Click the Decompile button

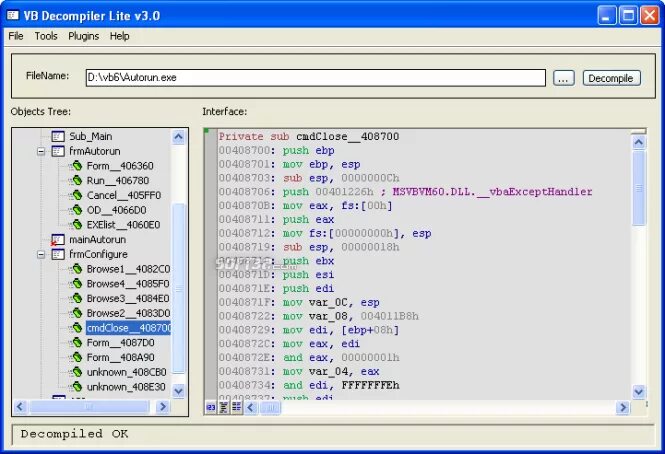pos(612,78)
